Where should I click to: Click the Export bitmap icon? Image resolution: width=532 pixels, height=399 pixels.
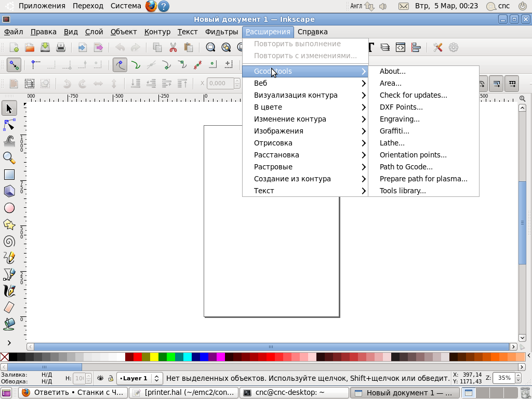(98, 47)
